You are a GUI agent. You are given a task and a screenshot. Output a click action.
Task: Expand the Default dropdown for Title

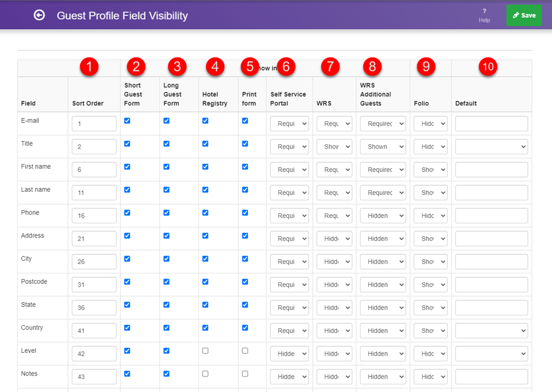tap(491, 146)
